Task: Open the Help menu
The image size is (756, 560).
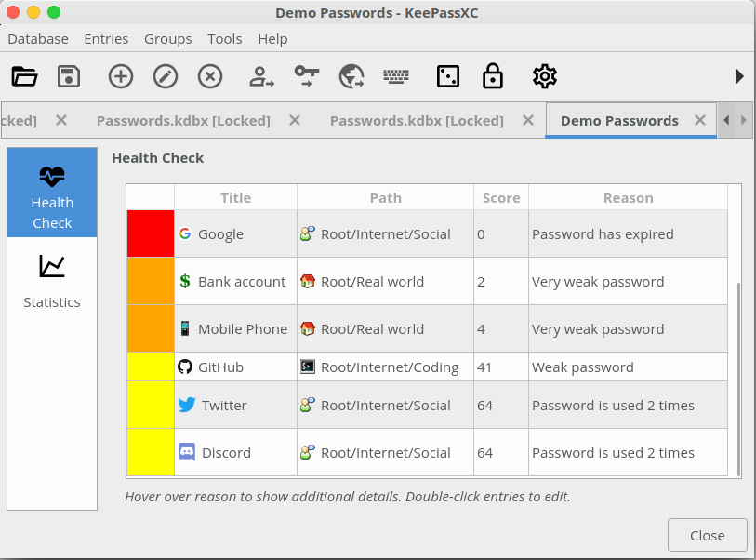Action: [x=272, y=38]
